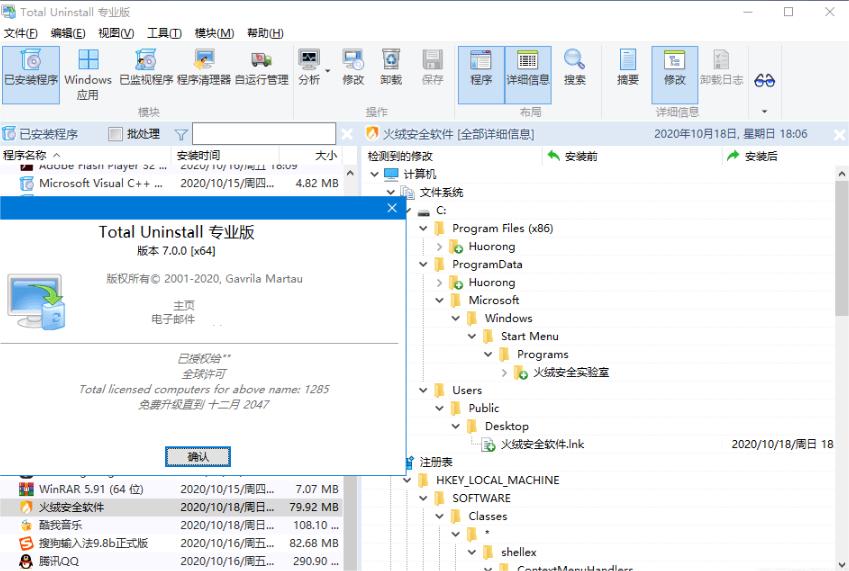Open the 视图(V) menu
The image size is (849, 571).
[x=116, y=34]
